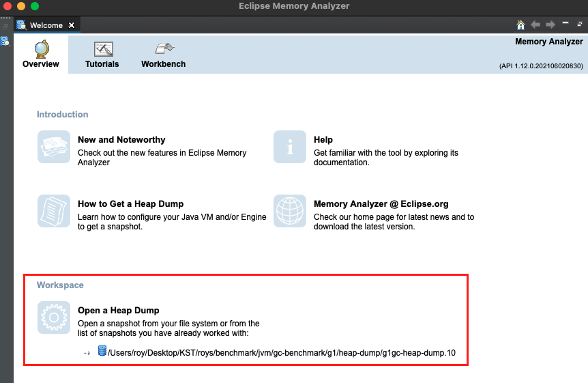Click the restore icon in left sidebar

(5, 27)
